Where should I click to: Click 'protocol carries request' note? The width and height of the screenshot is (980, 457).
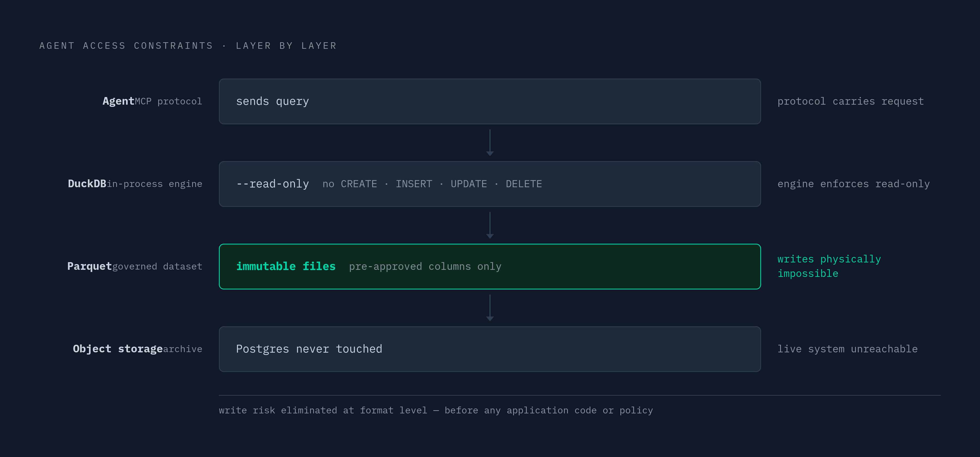(x=850, y=101)
